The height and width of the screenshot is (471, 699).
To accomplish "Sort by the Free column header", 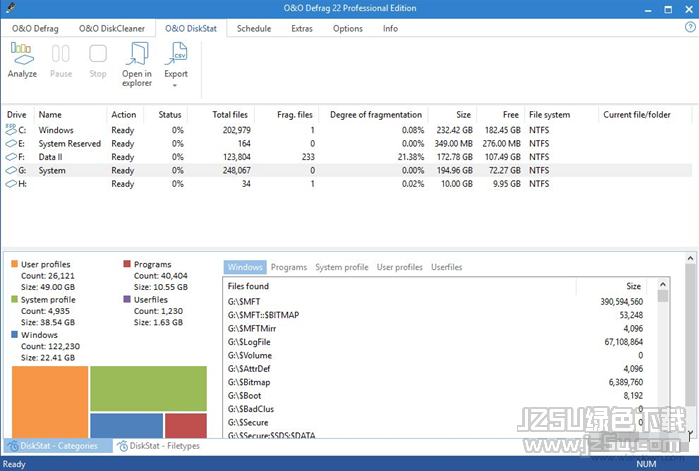I will [500, 115].
